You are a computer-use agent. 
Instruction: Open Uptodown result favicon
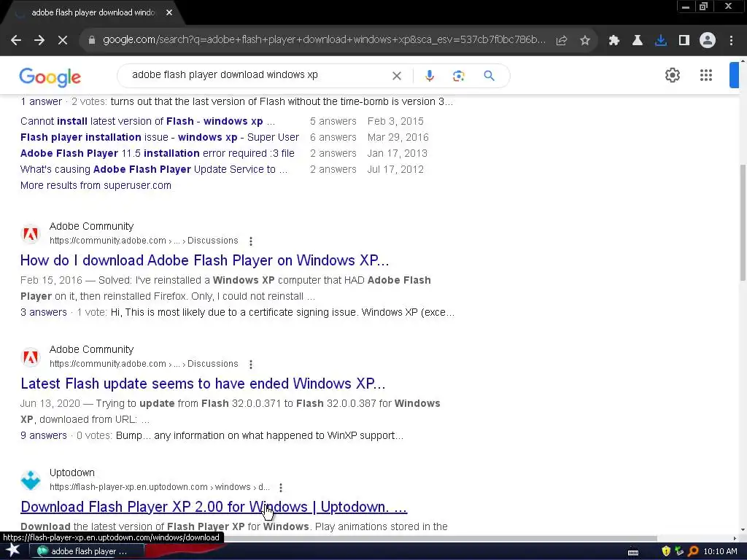point(31,480)
